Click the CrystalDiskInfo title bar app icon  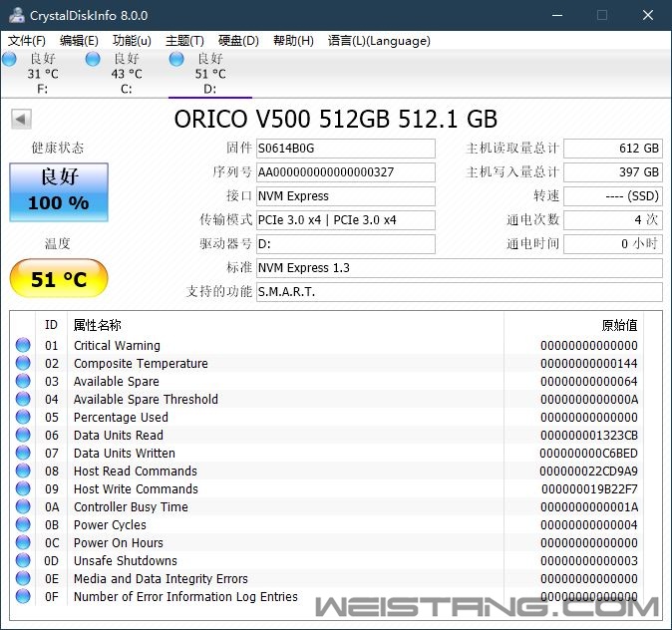pyautogui.click(x=17, y=15)
